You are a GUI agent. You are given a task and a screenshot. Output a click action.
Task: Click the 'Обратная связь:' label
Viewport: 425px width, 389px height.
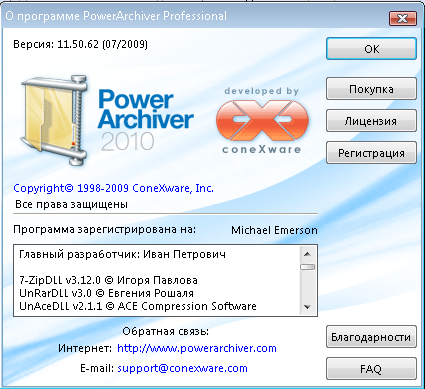point(166,331)
